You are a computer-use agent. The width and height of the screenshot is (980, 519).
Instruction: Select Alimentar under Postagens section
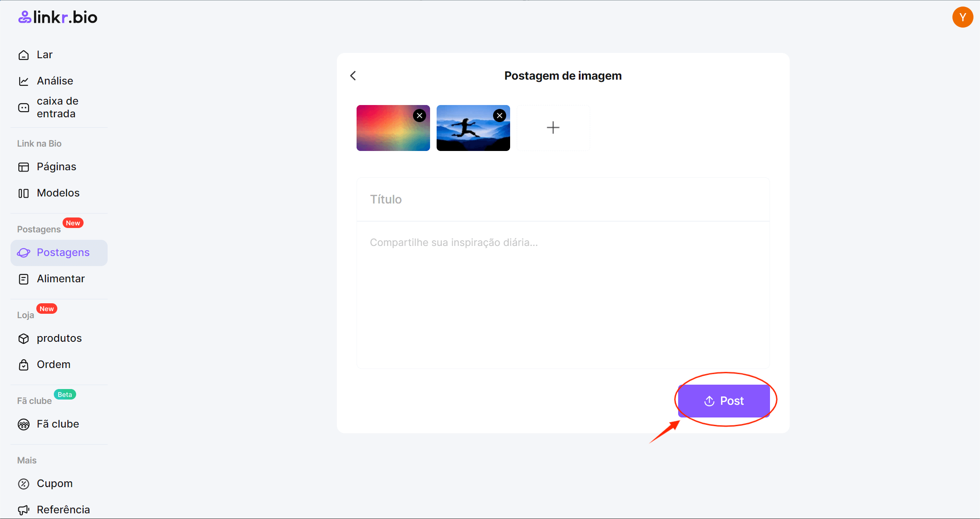coord(61,279)
